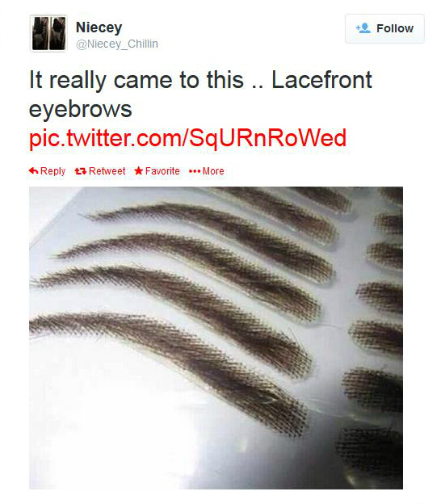
Task: Click the Retweet arrows icon
Action: (x=80, y=171)
